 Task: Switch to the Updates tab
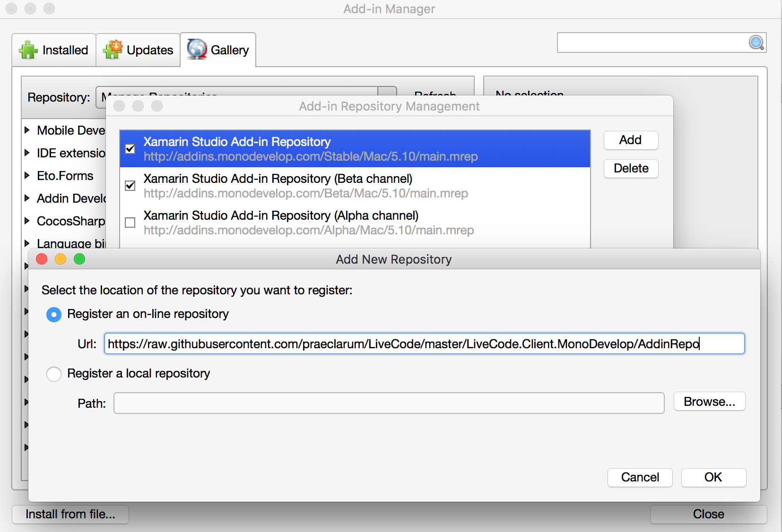[138, 50]
